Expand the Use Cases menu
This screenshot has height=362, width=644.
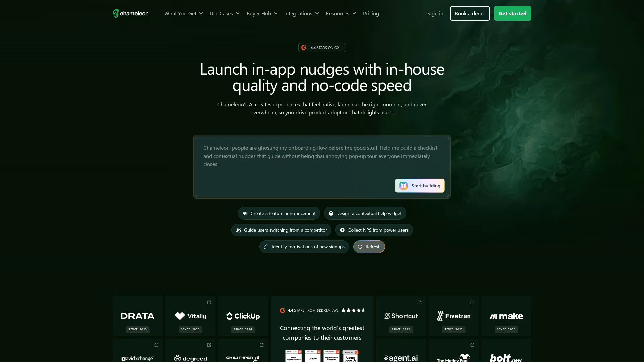point(224,13)
